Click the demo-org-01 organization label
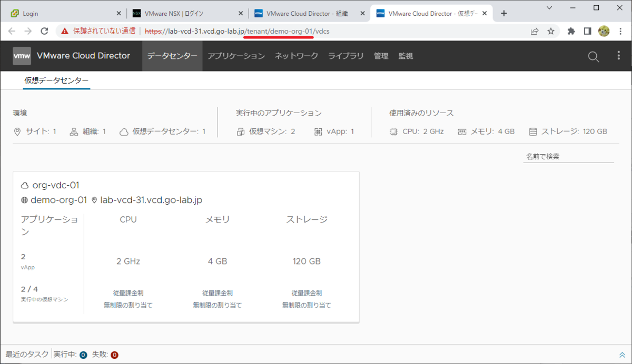Viewport: 632px width, 364px height. point(59,200)
